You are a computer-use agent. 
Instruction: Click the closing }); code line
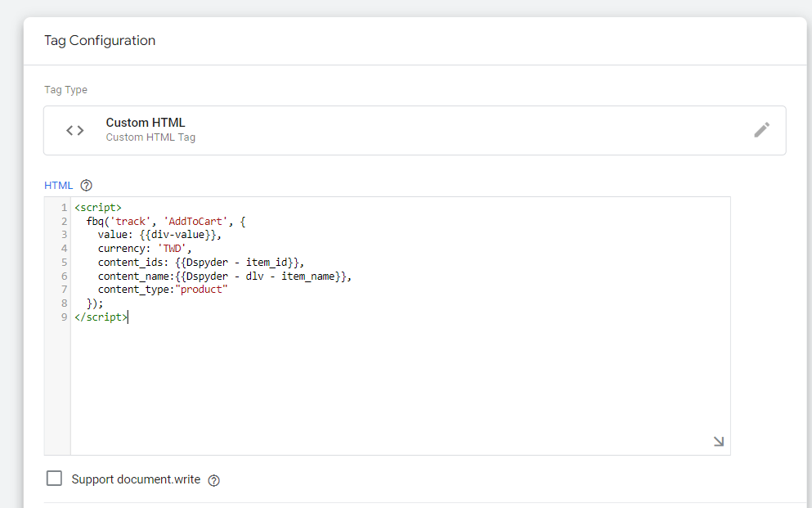pyautogui.click(x=95, y=303)
